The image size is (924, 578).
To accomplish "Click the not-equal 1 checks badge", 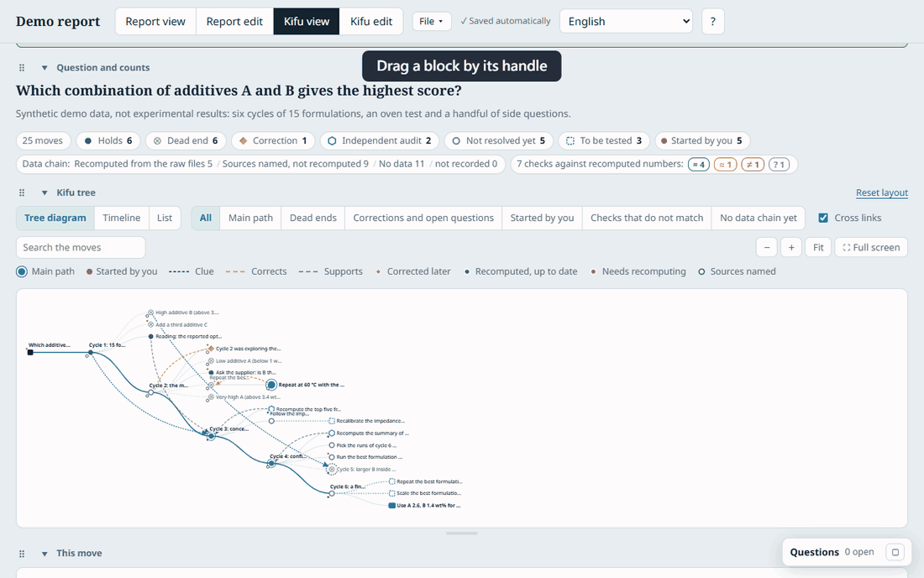I will (x=753, y=165).
